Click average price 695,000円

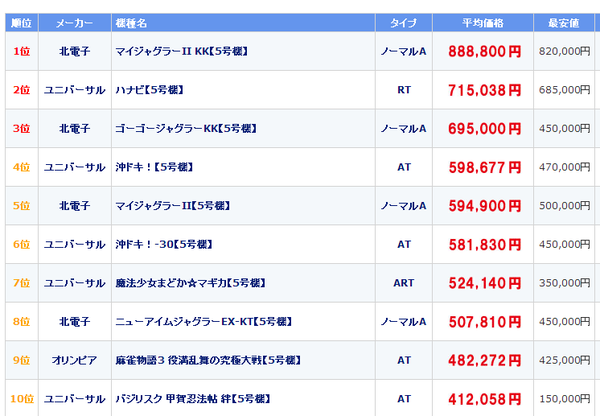pyautogui.click(x=484, y=129)
